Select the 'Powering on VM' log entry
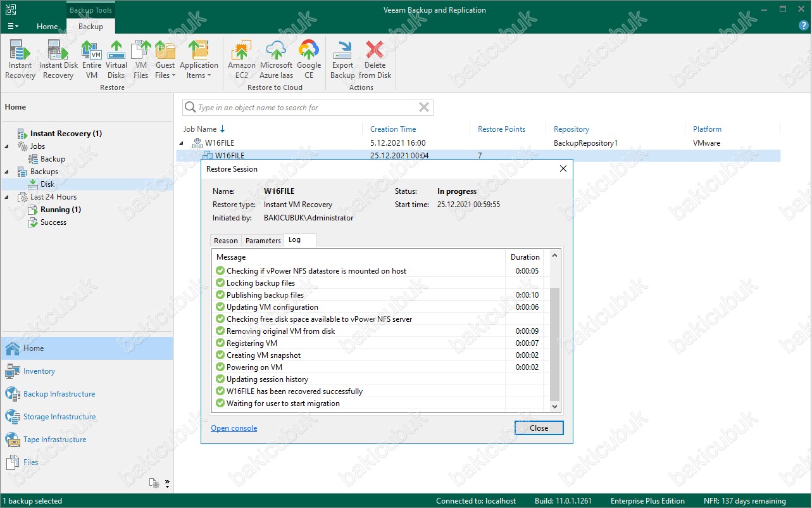 click(377, 367)
